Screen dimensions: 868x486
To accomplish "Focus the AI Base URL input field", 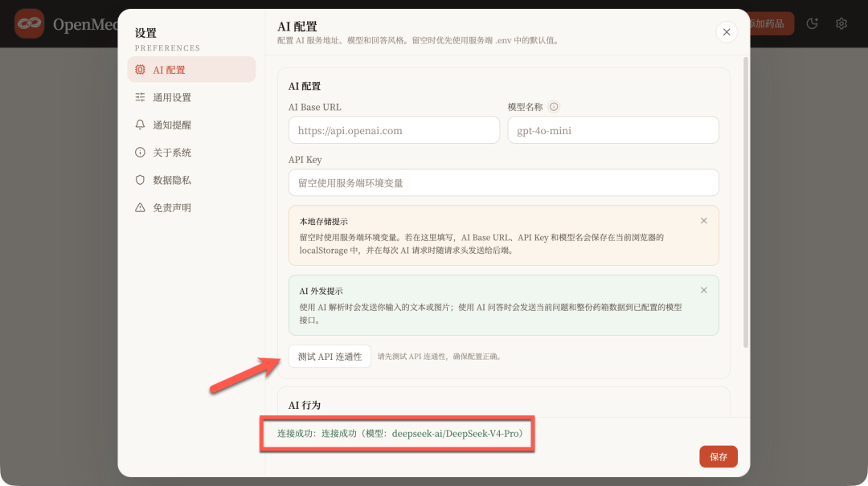I will pyautogui.click(x=394, y=130).
